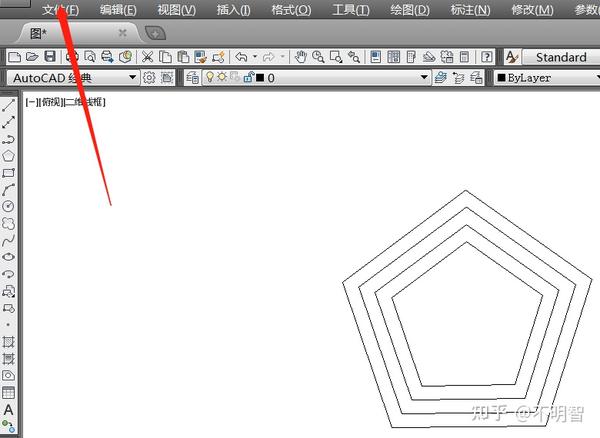Activate Zoom Realtime
The width and height of the screenshot is (600, 438).
318,57
